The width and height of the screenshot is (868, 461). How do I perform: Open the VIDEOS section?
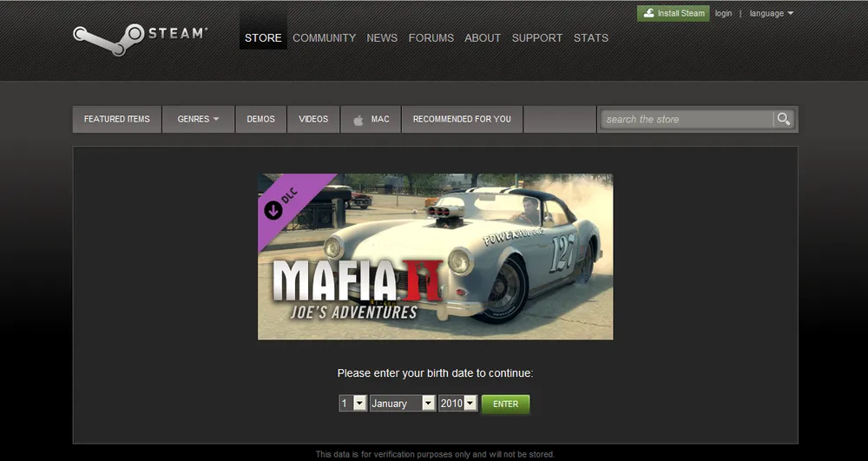coord(313,119)
